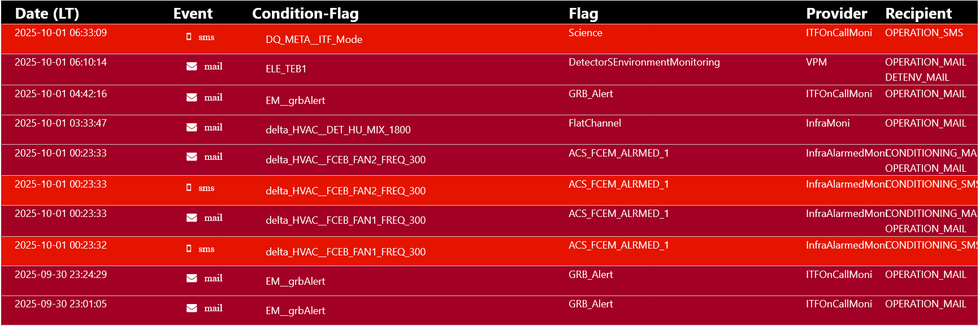The height and width of the screenshot is (326, 980).
Task: Open the DQ_META__ITF_Mode condition flag
Action: point(314,40)
